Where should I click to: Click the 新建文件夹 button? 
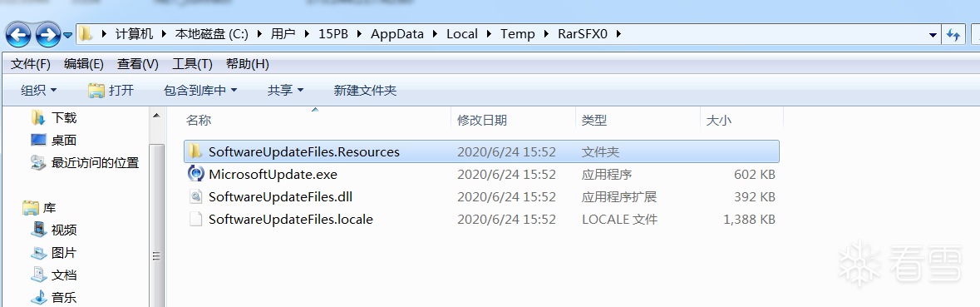tap(365, 91)
